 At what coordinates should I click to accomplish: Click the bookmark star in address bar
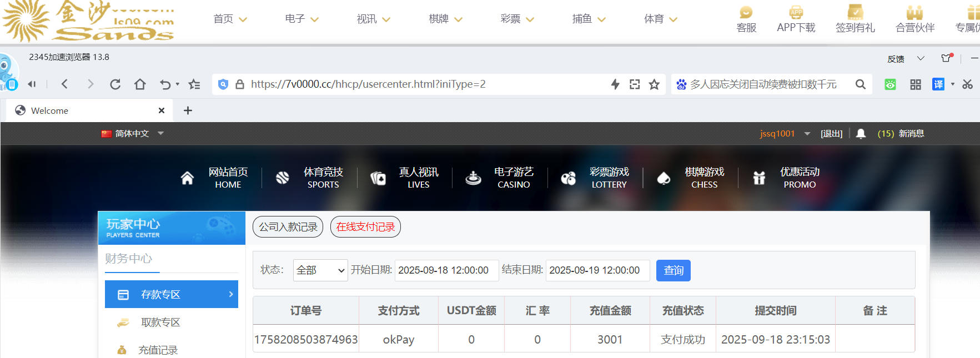click(x=654, y=84)
